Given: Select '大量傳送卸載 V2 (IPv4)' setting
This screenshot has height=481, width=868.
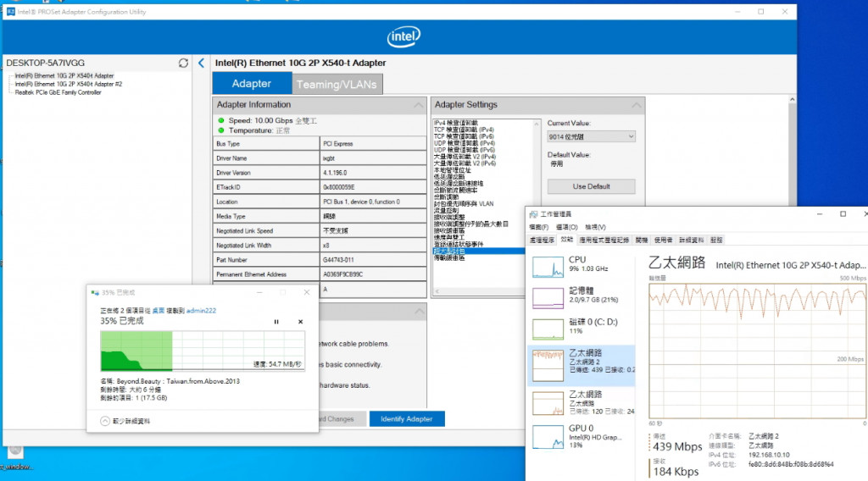Looking at the screenshot, I should (x=465, y=157).
